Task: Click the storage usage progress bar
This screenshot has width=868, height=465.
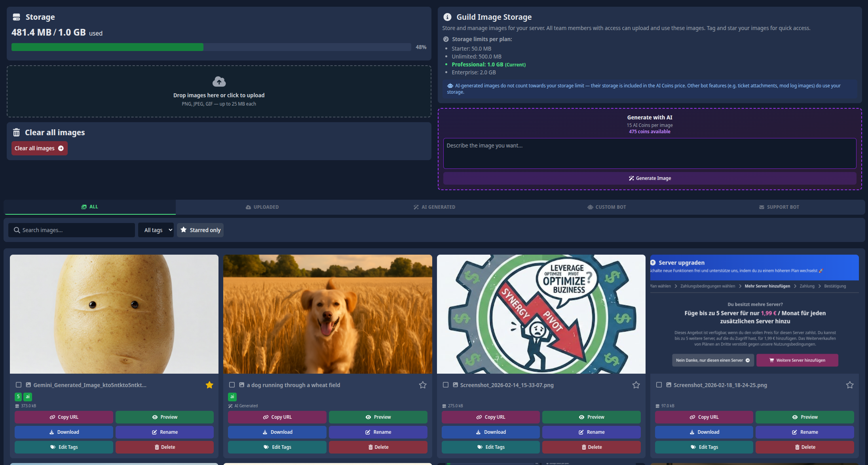Action: pyautogui.click(x=211, y=47)
